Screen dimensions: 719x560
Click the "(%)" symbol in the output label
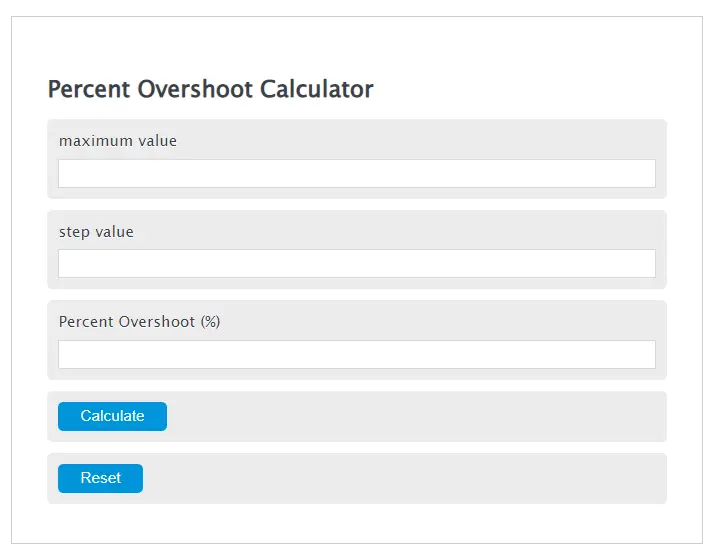210,322
